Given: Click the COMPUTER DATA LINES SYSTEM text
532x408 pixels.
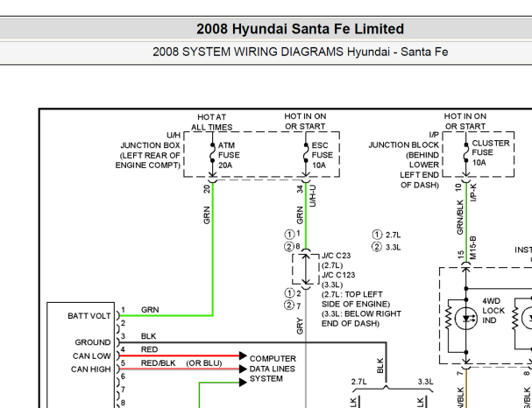Looking at the screenshot, I should [x=273, y=369].
